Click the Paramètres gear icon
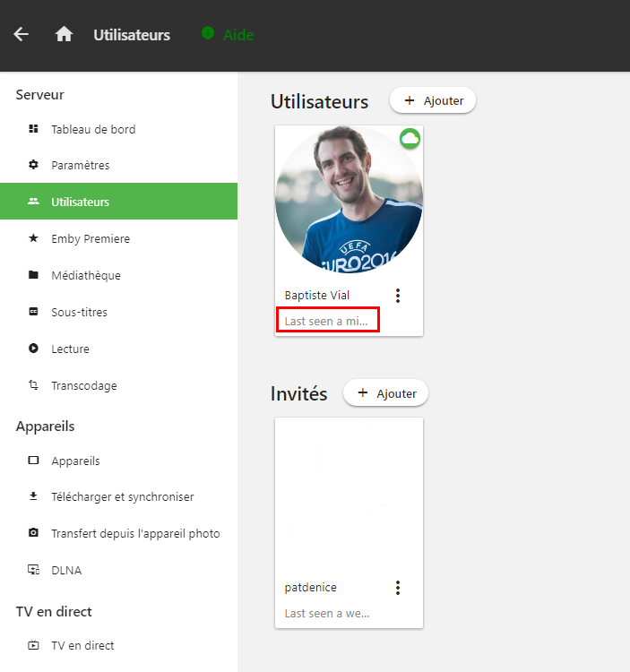Viewport: 630px width, 672px height. tap(33, 165)
